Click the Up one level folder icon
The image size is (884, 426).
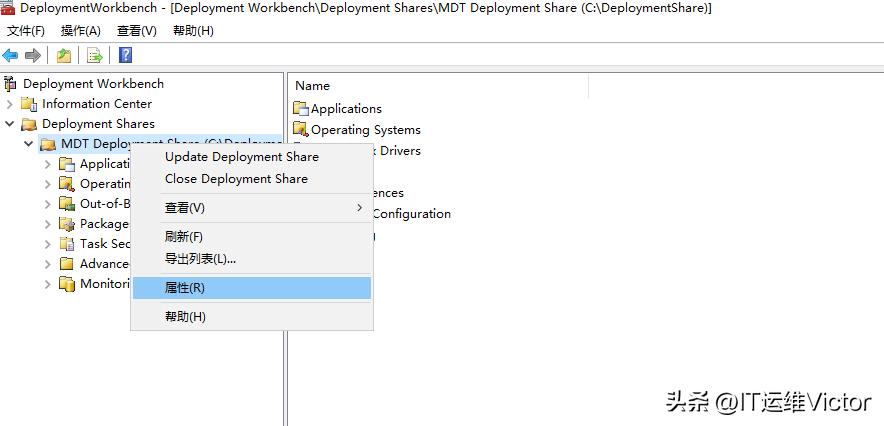(64, 55)
